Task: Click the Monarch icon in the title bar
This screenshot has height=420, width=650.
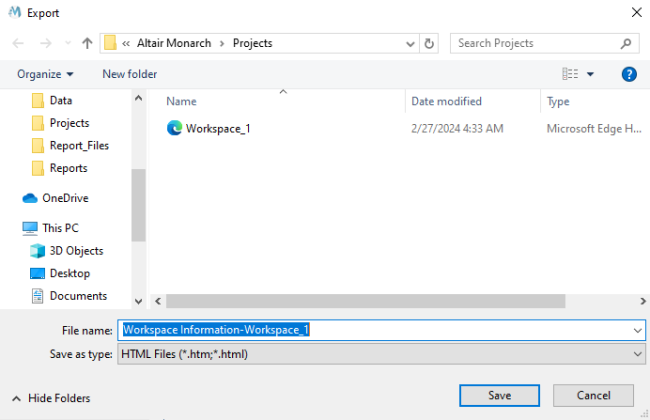Action: click(x=15, y=12)
